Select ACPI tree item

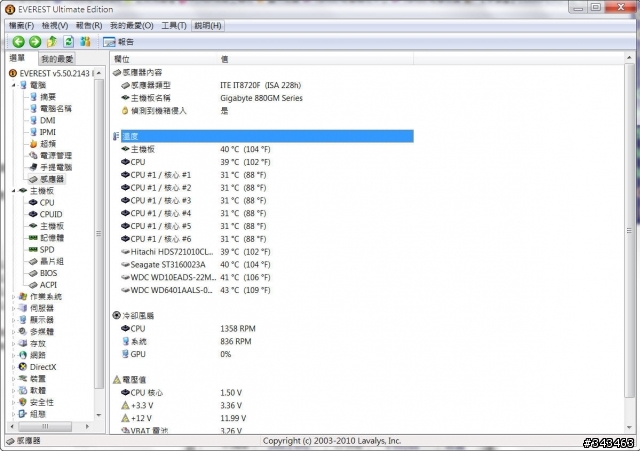[x=48, y=285]
